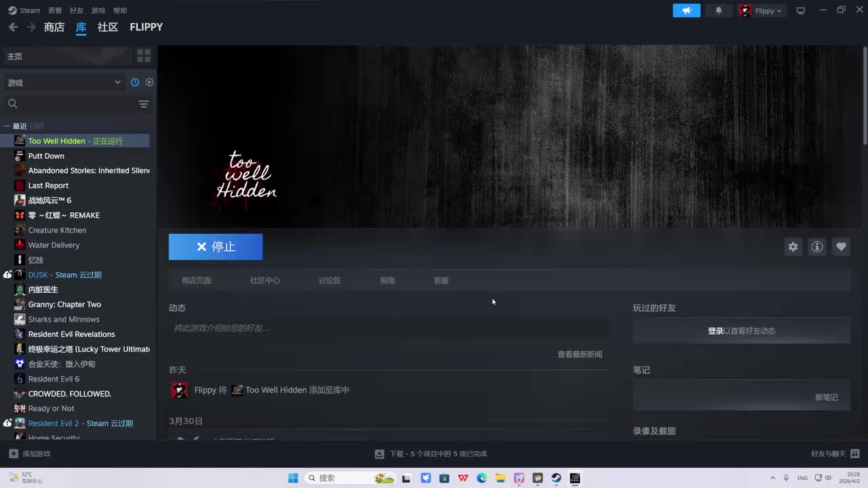Click the activity share input field
Image resolution: width=868 pixels, height=488 pixels.
pyautogui.click(x=389, y=328)
